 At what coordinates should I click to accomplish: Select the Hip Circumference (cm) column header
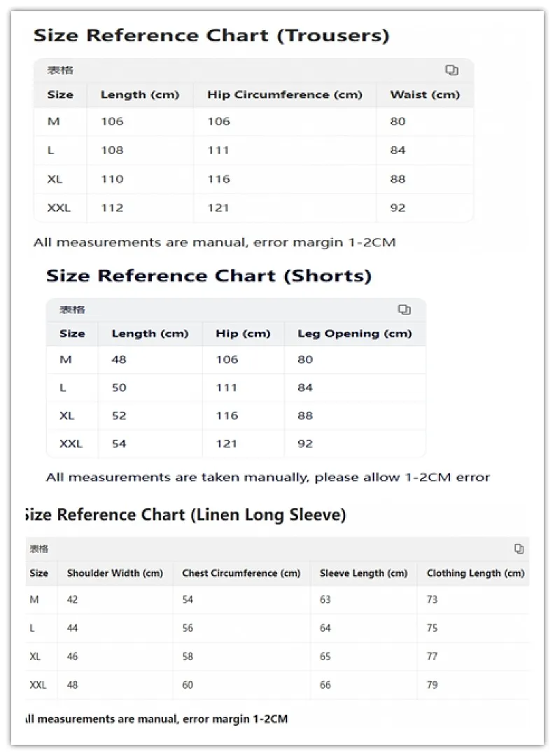(x=284, y=94)
